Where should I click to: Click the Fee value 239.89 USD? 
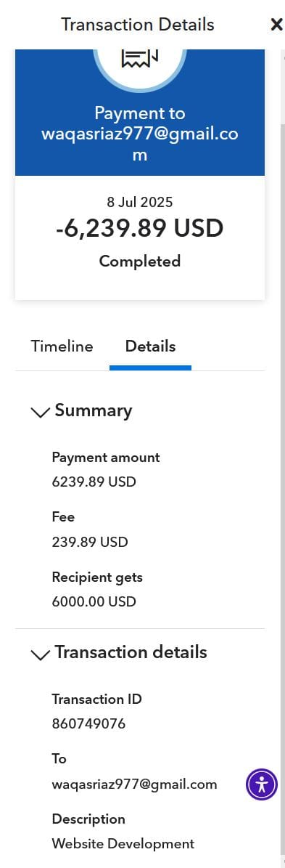pyautogui.click(x=90, y=542)
